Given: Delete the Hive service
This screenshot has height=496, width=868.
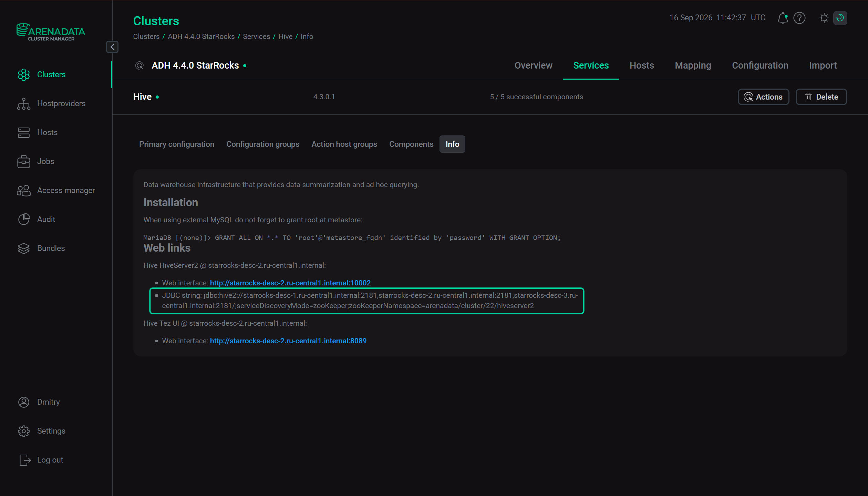Looking at the screenshot, I should pyautogui.click(x=821, y=97).
